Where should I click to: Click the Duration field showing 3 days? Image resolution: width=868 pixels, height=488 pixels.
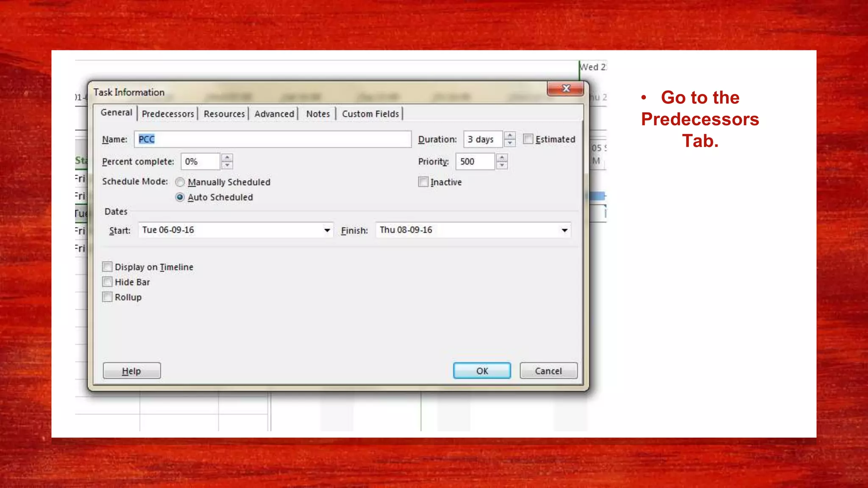click(483, 139)
